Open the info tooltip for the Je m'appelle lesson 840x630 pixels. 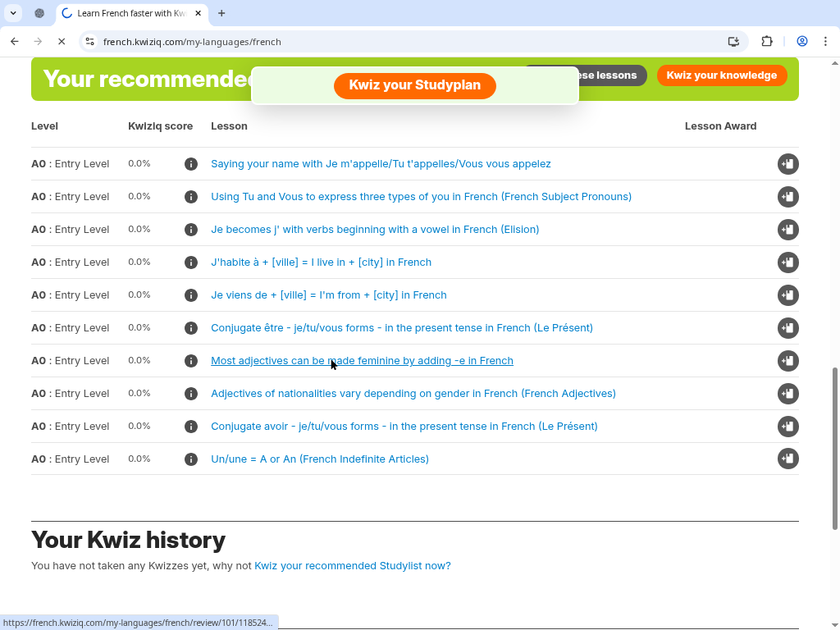point(191,164)
